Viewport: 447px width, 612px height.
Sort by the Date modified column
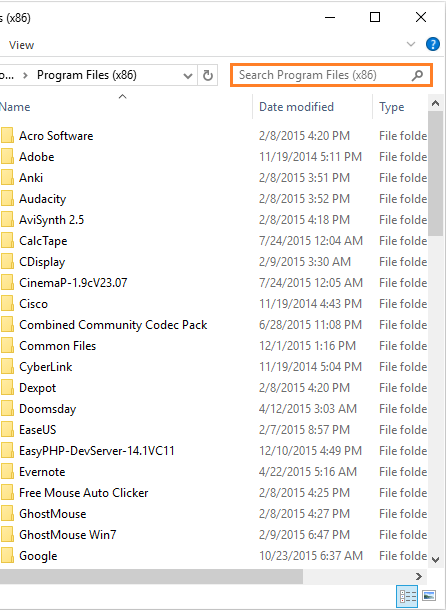click(x=296, y=107)
